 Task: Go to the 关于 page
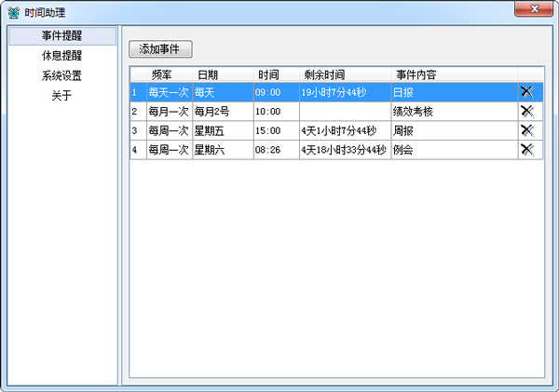(61, 95)
